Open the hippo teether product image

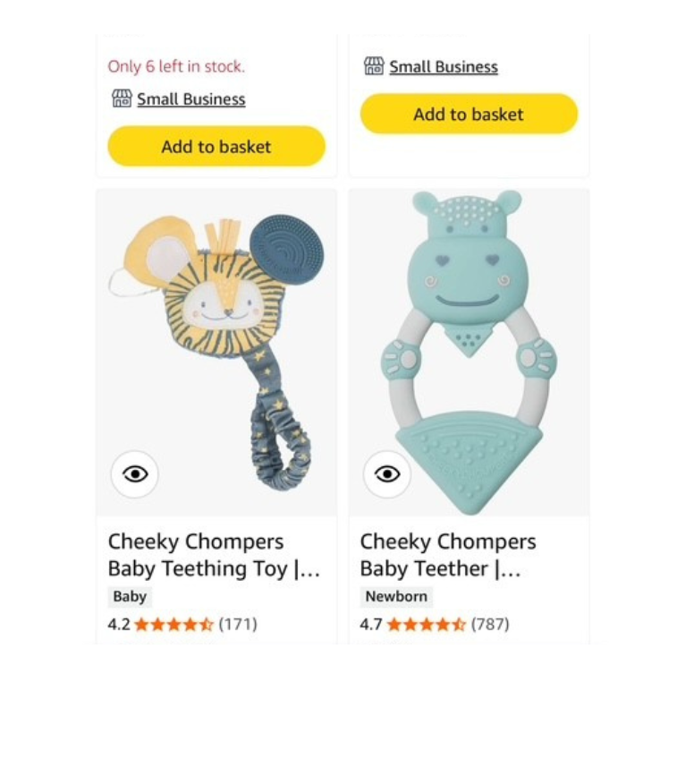click(x=469, y=349)
